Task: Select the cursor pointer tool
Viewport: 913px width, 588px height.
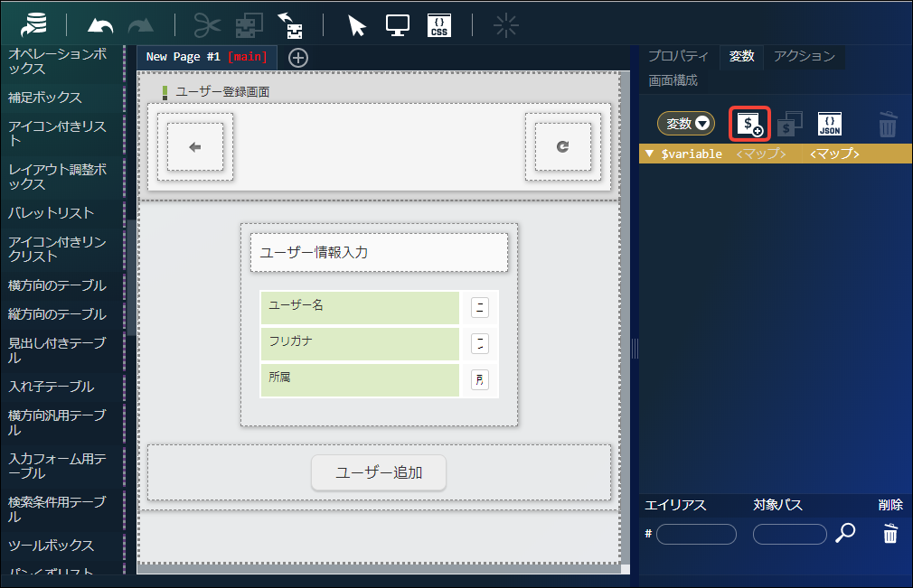Action: pos(356,25)
